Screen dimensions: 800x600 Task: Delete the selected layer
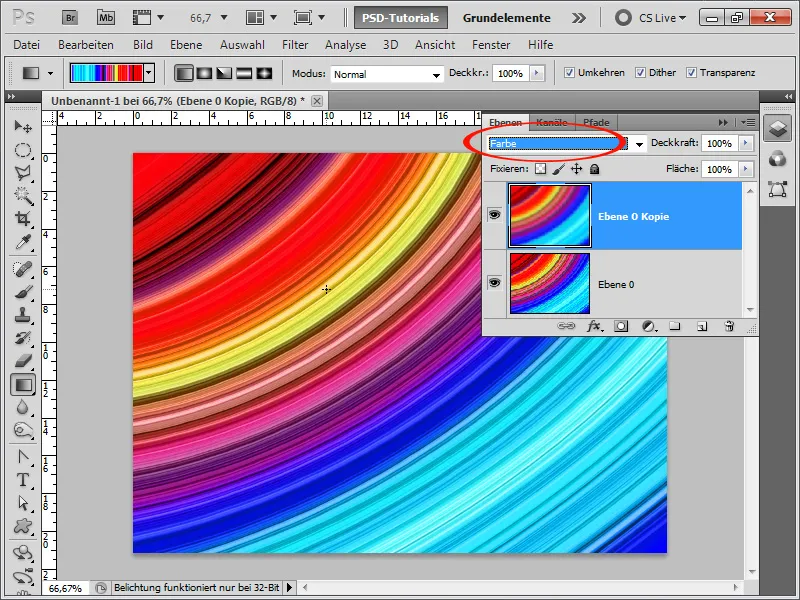(x=729, y=326)
